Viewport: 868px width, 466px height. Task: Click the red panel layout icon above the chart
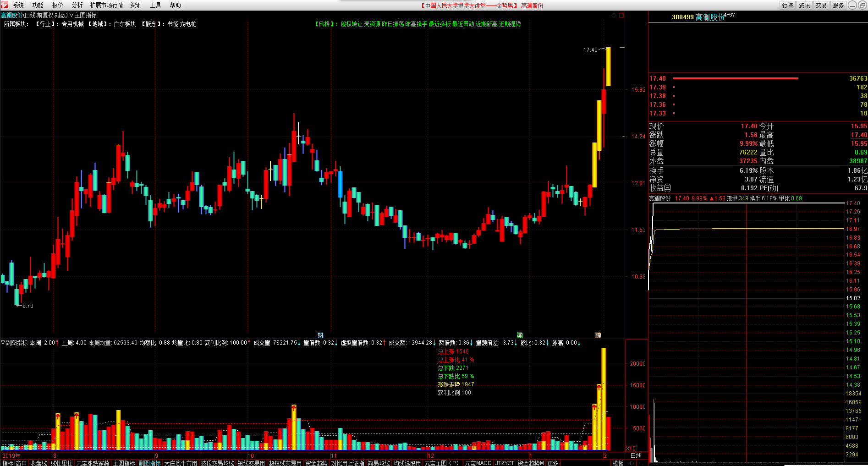point(621,16)
